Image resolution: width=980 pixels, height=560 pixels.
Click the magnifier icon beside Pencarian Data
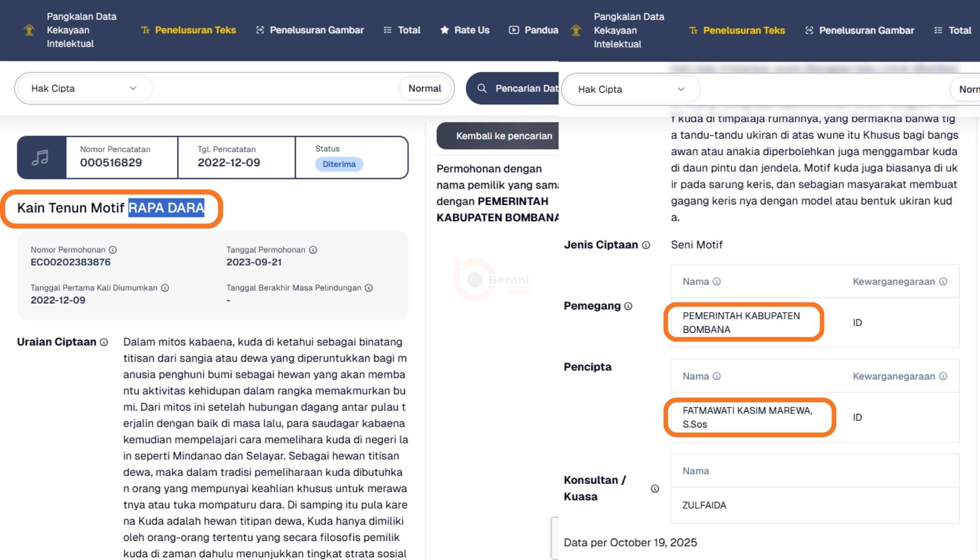click(x=482, y=88)
